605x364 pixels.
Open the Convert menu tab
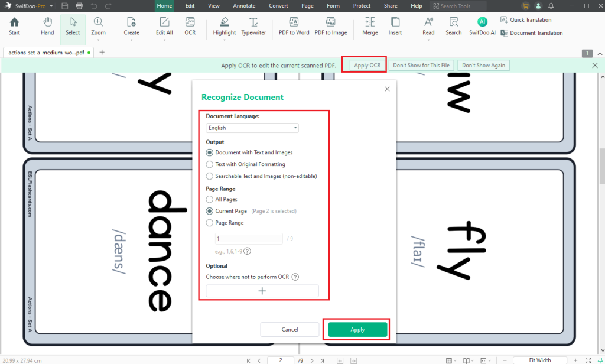coord(278,6)
